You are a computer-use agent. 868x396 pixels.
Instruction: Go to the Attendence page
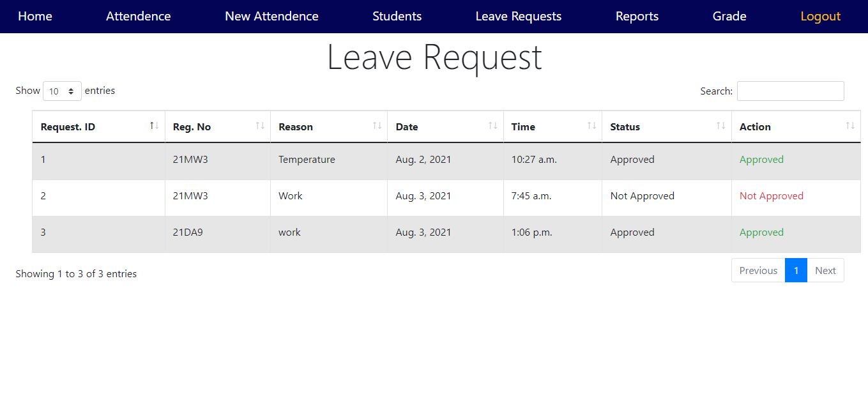tap(138, 17)
